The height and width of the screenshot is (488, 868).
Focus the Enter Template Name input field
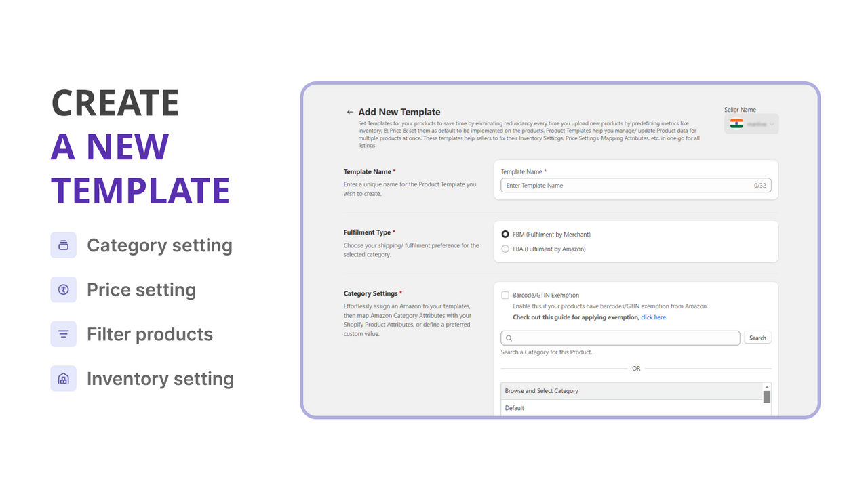636,186
